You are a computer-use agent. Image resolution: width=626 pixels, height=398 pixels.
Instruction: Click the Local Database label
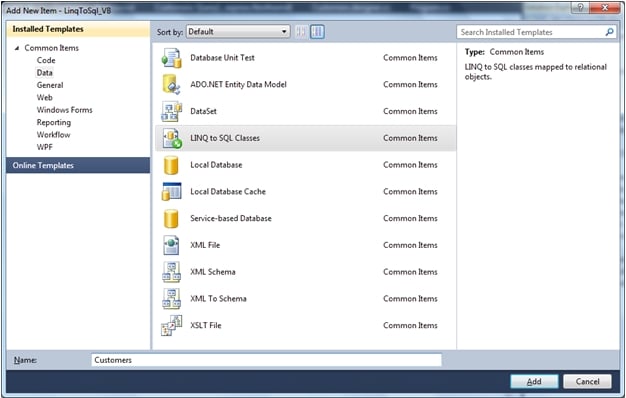coord(216,165)
